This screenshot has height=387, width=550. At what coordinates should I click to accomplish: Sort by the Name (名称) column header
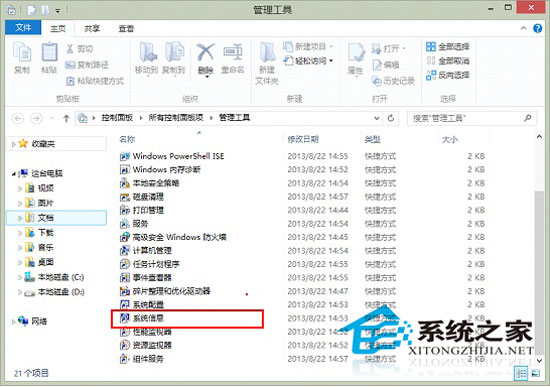[127, 139]
